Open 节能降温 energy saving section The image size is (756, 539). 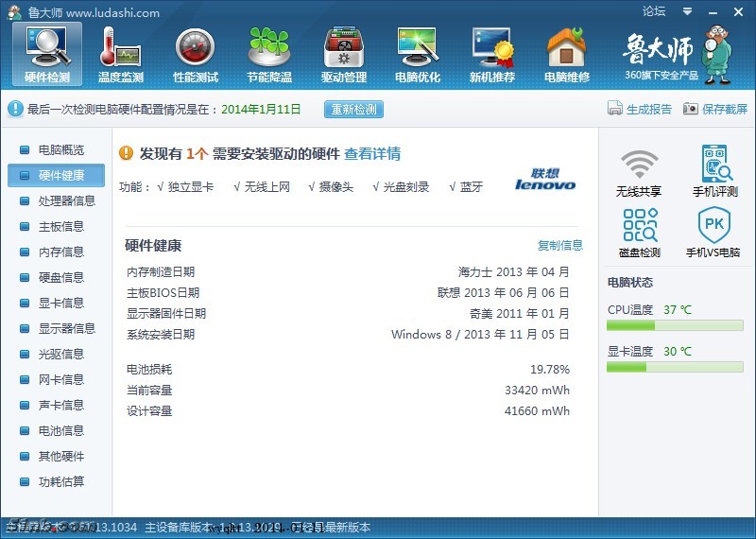(268, 54)
